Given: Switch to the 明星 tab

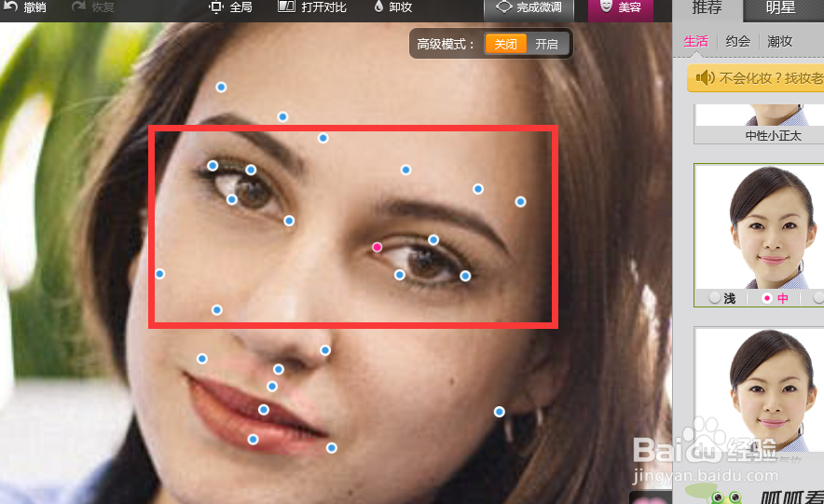Looking at the screenshot, I should 781,7.
